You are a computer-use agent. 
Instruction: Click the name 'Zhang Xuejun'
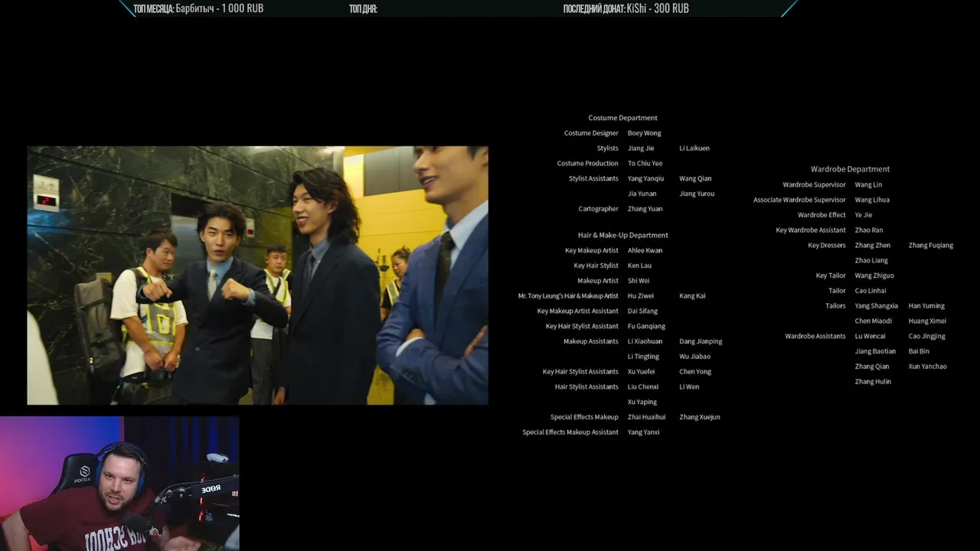700,417
